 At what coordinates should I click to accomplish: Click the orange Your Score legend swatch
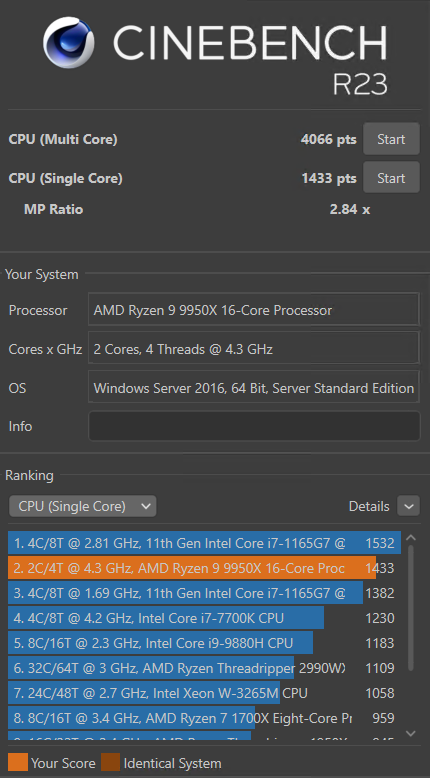[18, 762]
